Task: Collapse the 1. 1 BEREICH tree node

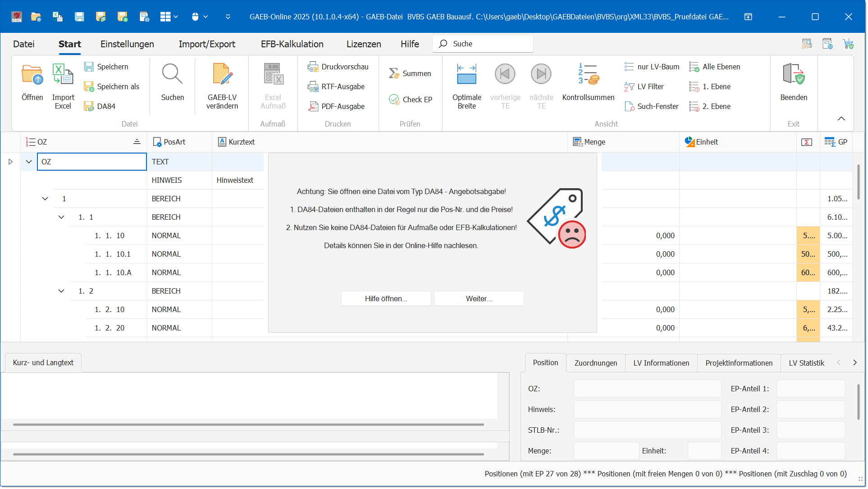Action: 61,217
